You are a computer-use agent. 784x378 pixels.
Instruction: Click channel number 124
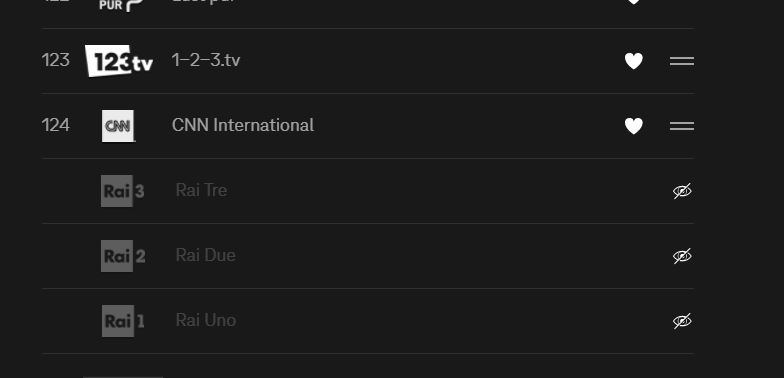click(x=56, y=125)
